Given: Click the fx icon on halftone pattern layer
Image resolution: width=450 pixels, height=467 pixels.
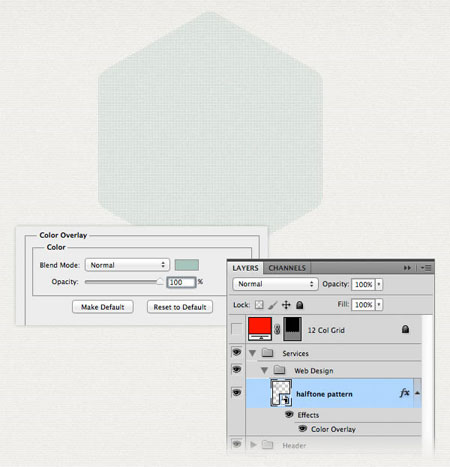Looking at the screenshot, I should click(x=404, y=393).
